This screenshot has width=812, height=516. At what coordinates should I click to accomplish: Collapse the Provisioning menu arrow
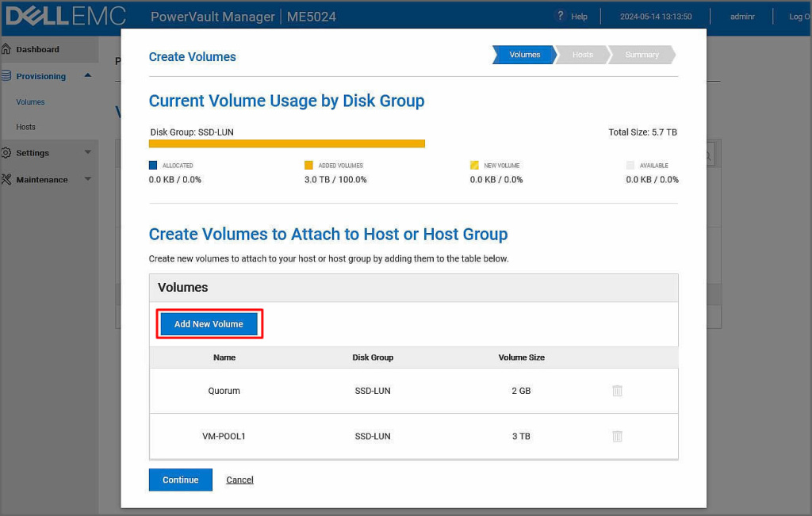pyautogui.click(x=87, y=75)
